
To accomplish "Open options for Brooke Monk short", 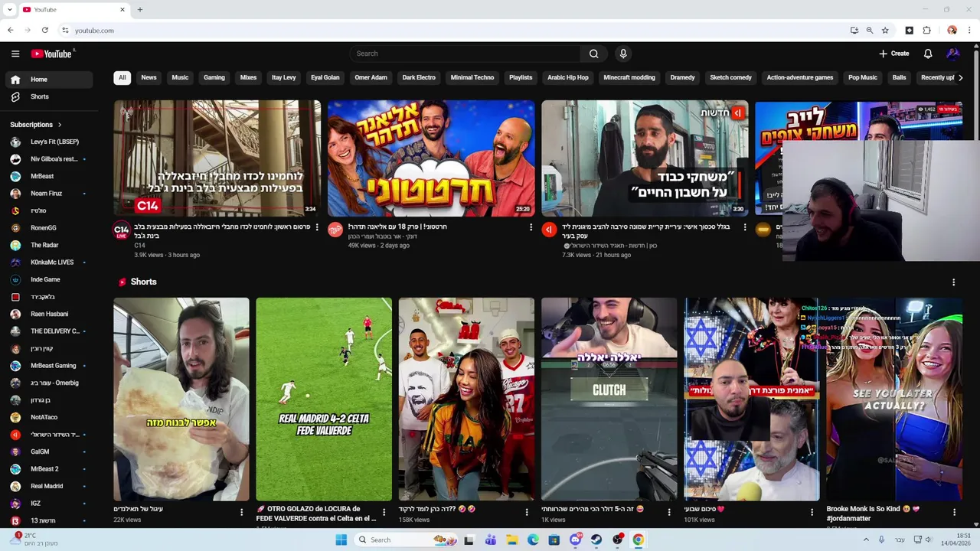I will coord(954,512).
